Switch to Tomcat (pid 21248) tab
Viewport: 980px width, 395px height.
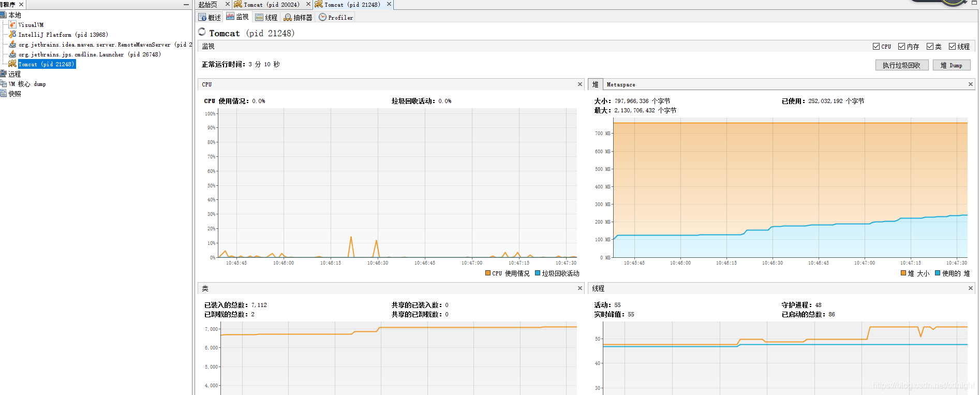[352, 4]
